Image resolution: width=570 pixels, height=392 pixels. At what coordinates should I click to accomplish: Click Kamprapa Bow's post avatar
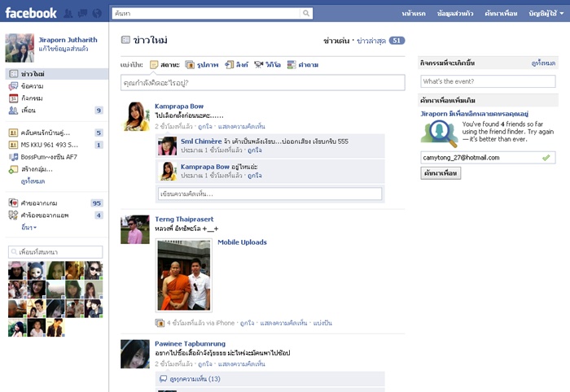tap(135, 116)
